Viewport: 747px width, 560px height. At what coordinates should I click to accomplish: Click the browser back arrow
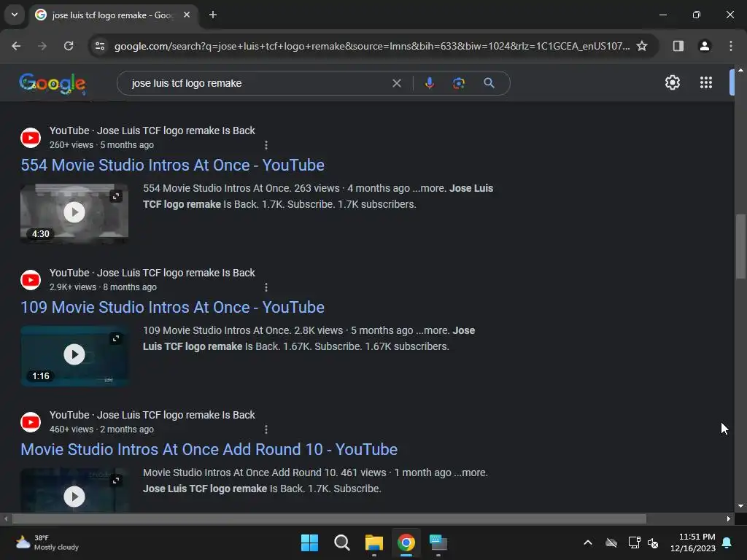[x=16, y=46]
